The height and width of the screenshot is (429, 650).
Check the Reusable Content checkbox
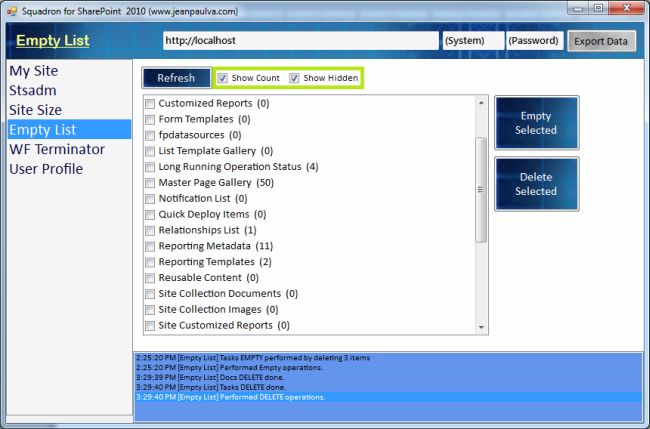click(x=150, y=278)
